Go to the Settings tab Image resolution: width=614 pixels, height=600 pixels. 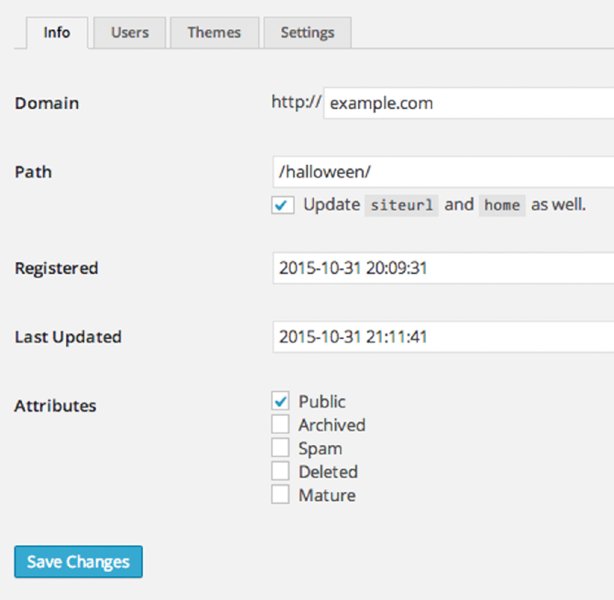pos(307,33)
